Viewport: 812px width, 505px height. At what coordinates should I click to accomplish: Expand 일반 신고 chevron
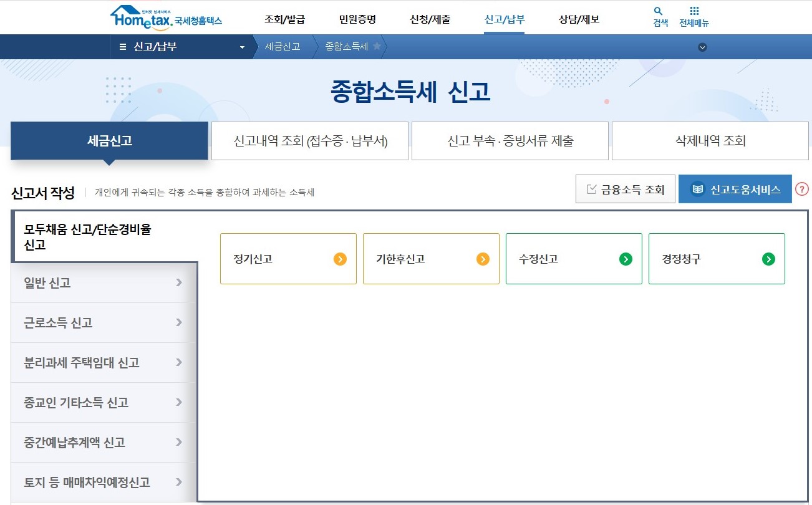pyautogui.click(x=179, y=282)
